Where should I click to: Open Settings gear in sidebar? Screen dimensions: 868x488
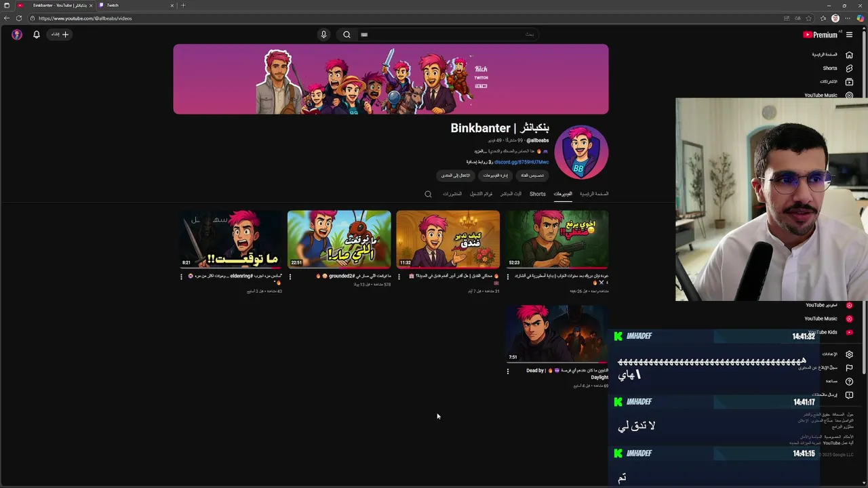(x=849, y=354)
